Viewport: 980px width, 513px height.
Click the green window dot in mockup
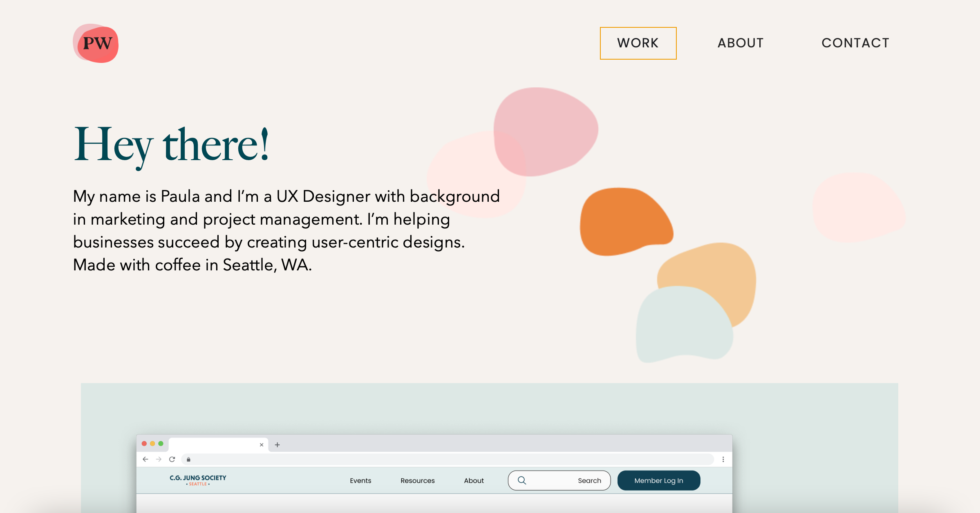[x=161, y=444]
